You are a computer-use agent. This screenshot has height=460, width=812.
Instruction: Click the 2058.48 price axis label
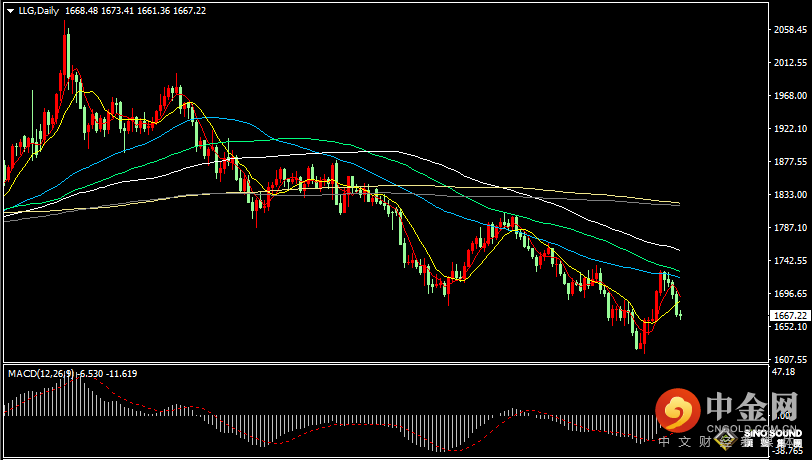pos(789,30)
